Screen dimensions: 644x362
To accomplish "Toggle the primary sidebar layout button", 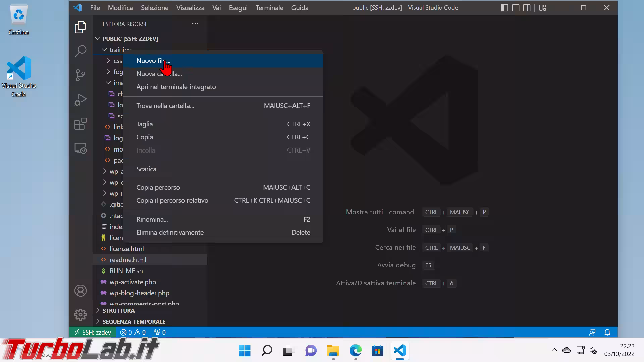I will (504, 8).
